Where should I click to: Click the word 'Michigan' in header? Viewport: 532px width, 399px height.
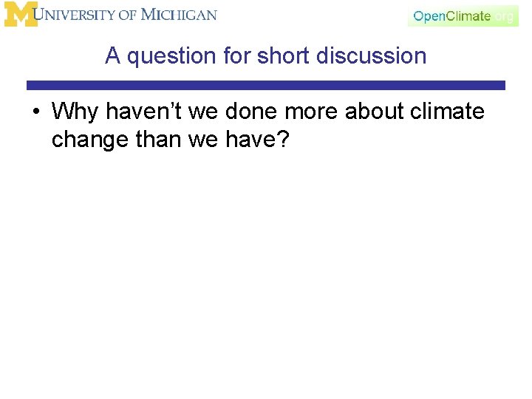tap(179, 14)
